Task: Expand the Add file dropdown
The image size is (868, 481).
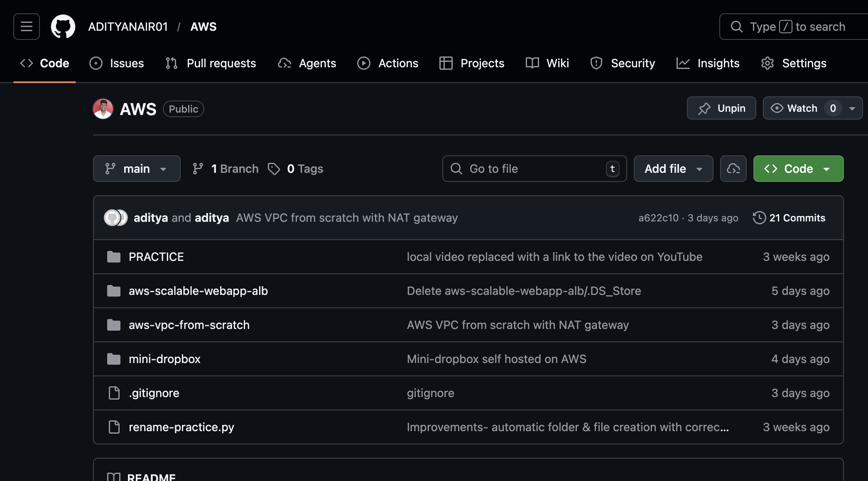Action: (673, 169)
